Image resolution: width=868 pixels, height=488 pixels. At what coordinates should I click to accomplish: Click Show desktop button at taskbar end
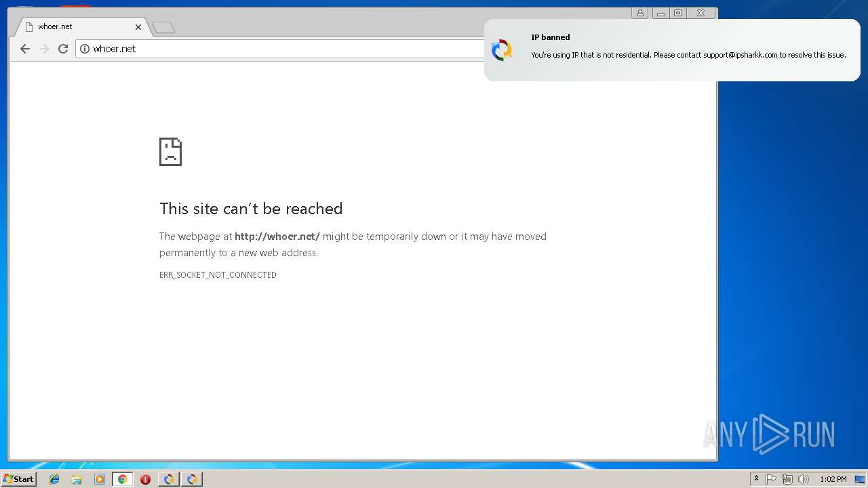pyautogui.click(x=860, y=479)
